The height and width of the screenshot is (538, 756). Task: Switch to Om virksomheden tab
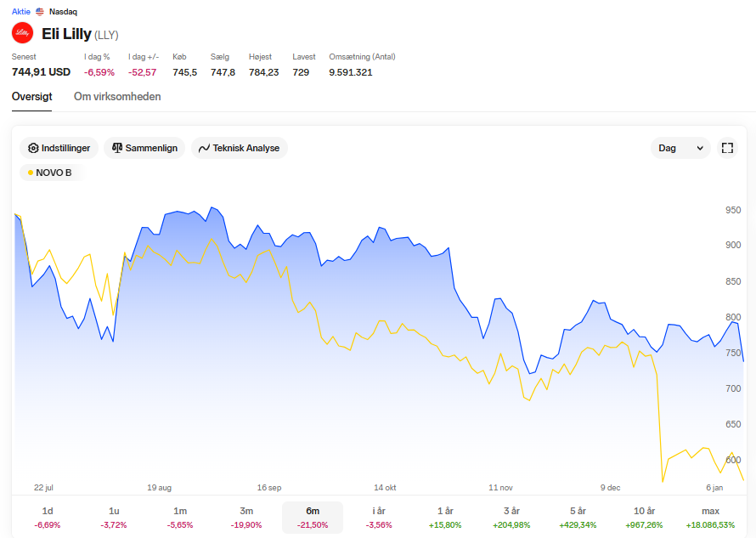[x=117, y=97]
